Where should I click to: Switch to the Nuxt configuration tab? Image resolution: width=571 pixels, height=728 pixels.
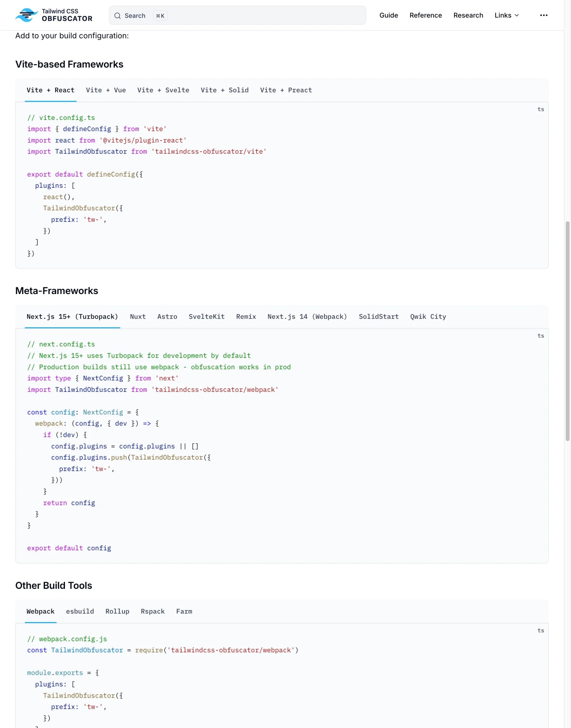pos(138,317)
